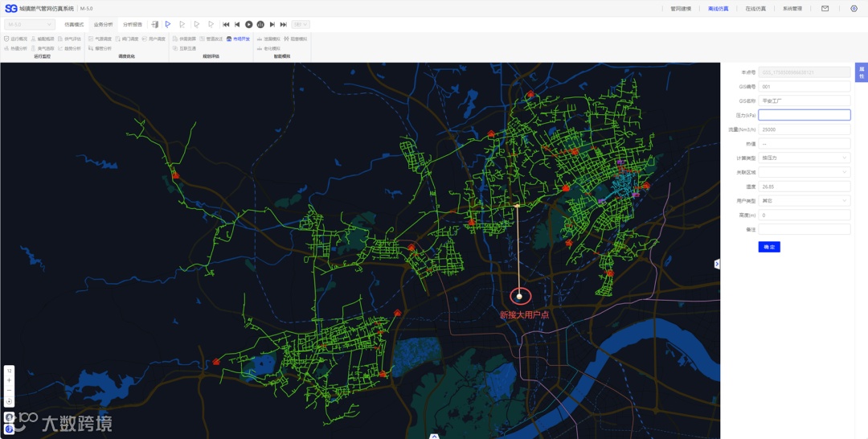Viewport: 868px width, 439px height.
Task: Jump to last frame of playback
Action: pyautogui.click(x=284, y=24)
